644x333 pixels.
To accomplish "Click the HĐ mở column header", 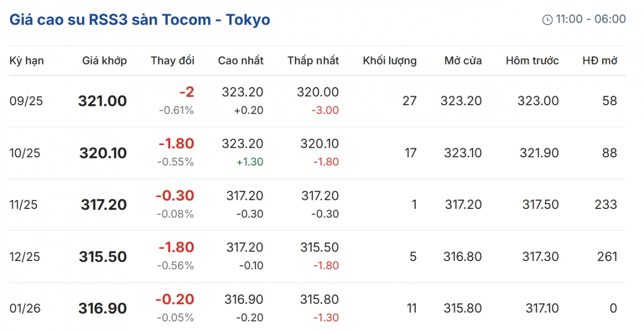I will 599,61.
